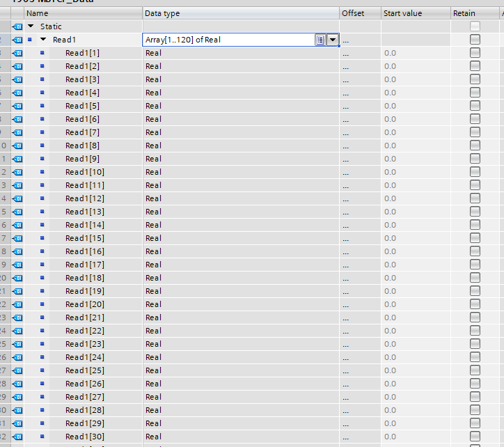Toggle the Retain checkbox for Read1[16]
The height and width of the screenshot is (447, 504).
point(475,251)
